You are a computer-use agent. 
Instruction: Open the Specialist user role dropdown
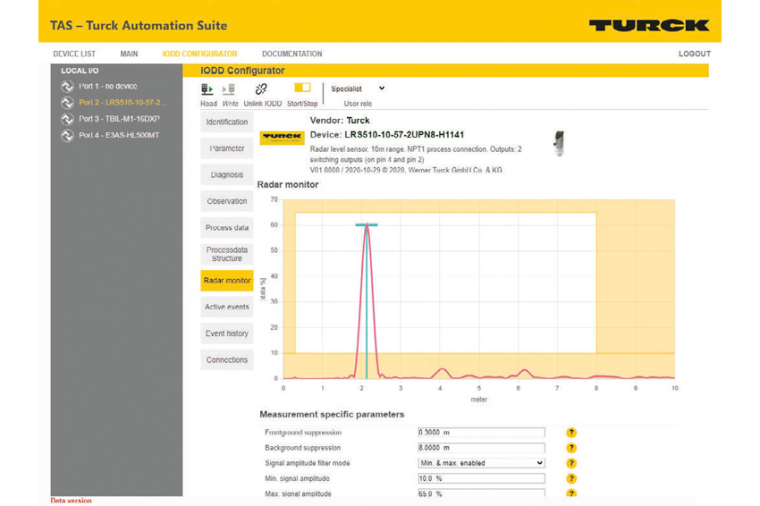[x=358, y=88]
